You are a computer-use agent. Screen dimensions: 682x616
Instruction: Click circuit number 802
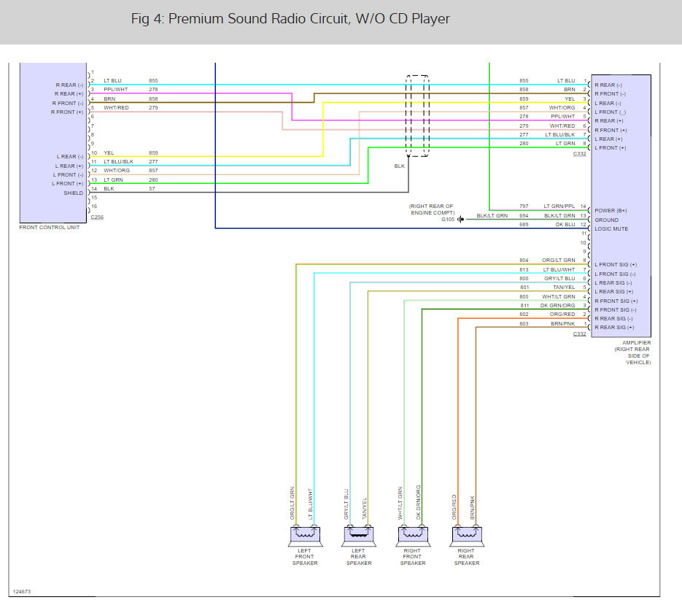[524, 315]
